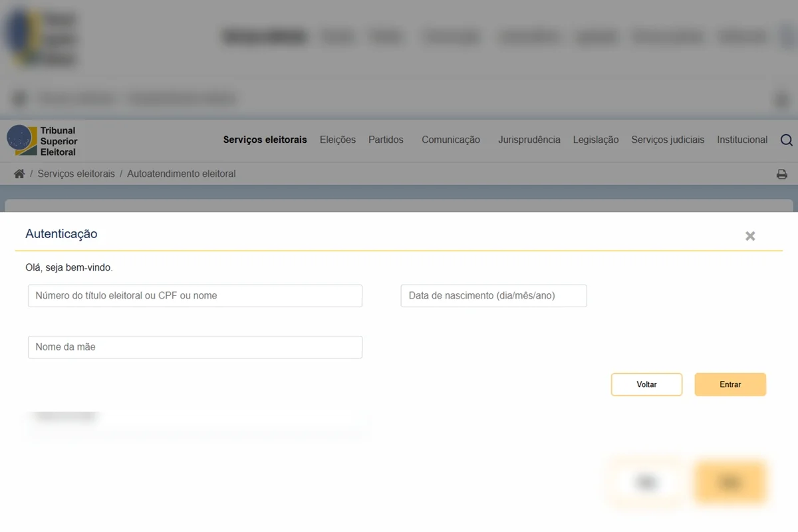
Task: Print the page with the printer icon
Action: pos(782,174)
